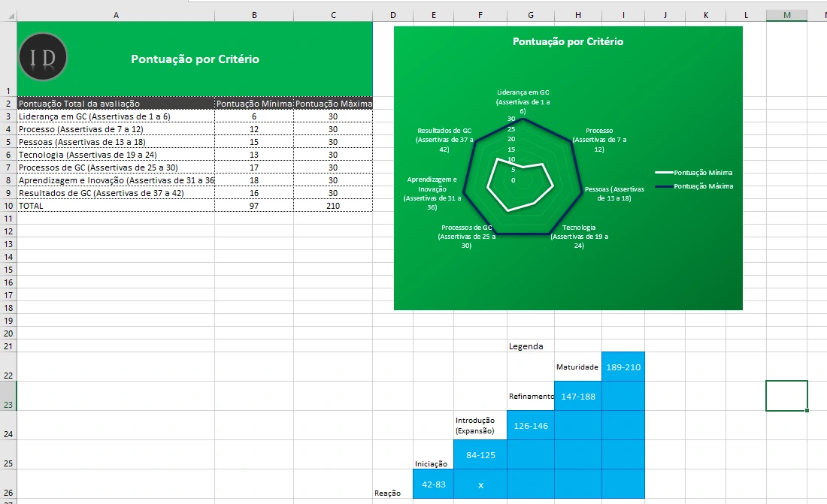Click the blue cell marked with x
The image size is (827, 504).
(480, 484)
